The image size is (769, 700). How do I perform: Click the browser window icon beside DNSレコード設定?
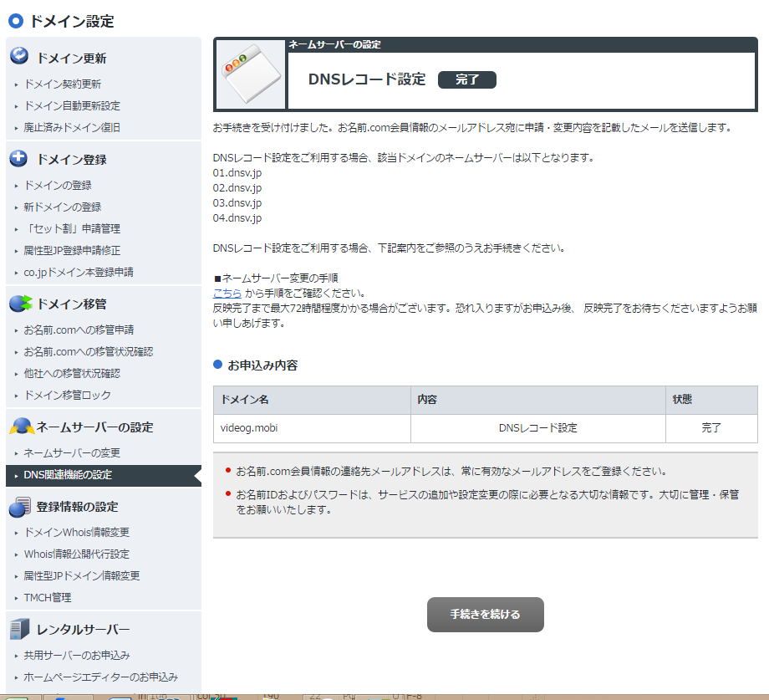250,74
